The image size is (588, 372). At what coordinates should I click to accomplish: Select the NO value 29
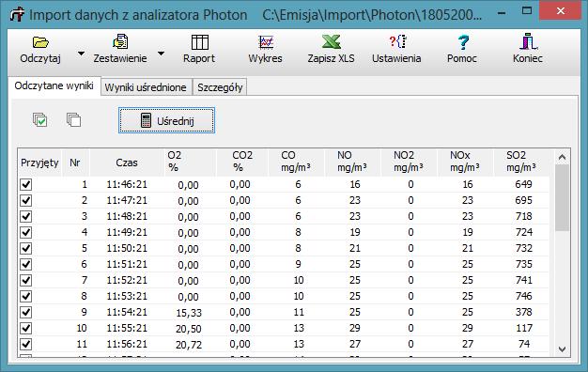[x=355, y=328]
